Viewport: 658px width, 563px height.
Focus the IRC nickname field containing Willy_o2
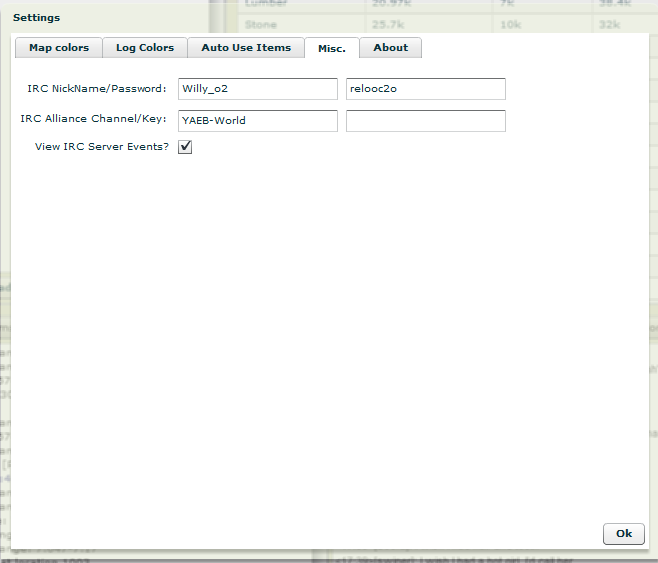(x=257, y=89)
